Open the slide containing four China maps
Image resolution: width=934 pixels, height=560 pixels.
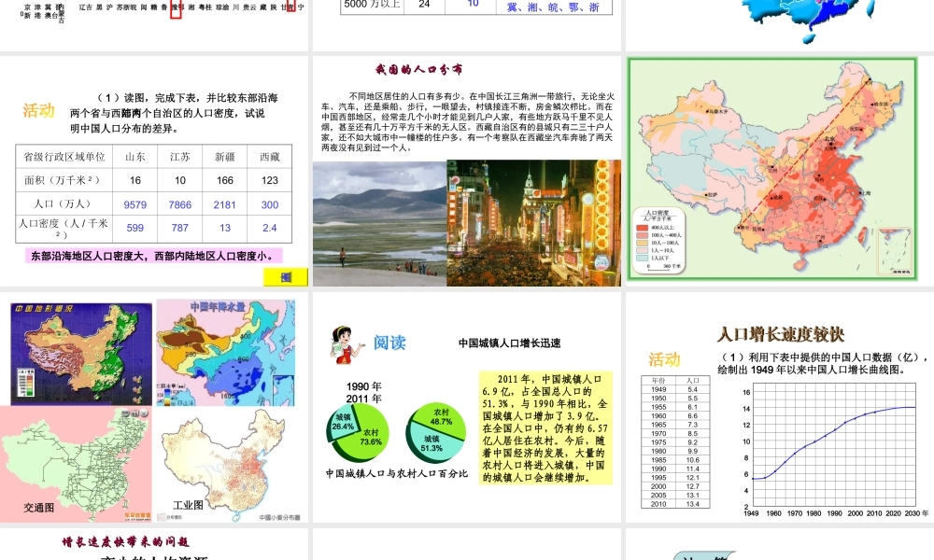point(154,407)
